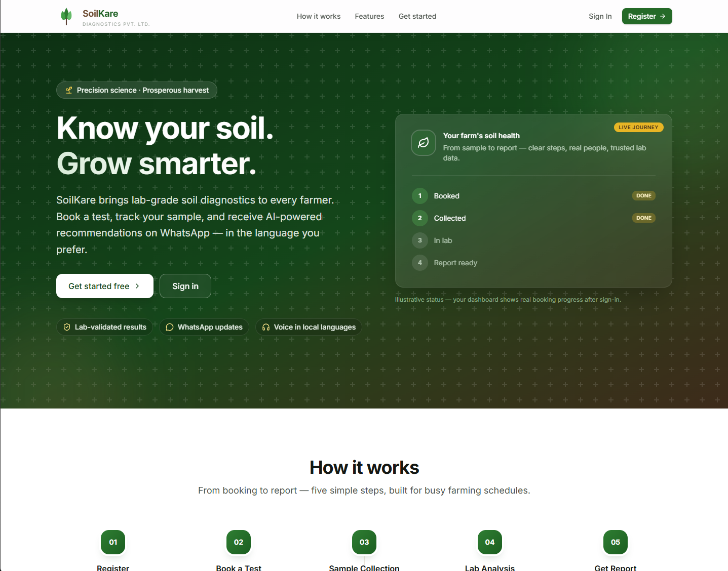This screenshot has width=728, height=571.
Task: Click the WhatsApp updates chip
Action: [204, 327]
